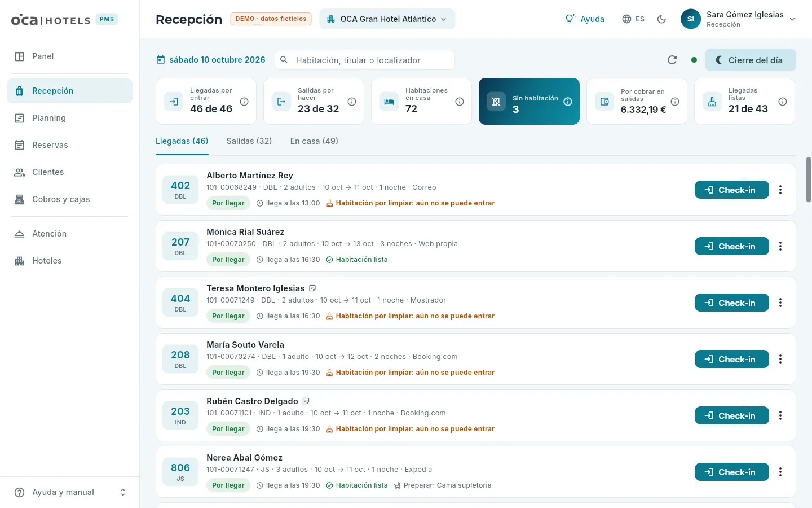This screenshot has width=812, height=508.
Task: Click the refresh icon near Cierre del día
Action: (x=672, y=60)
